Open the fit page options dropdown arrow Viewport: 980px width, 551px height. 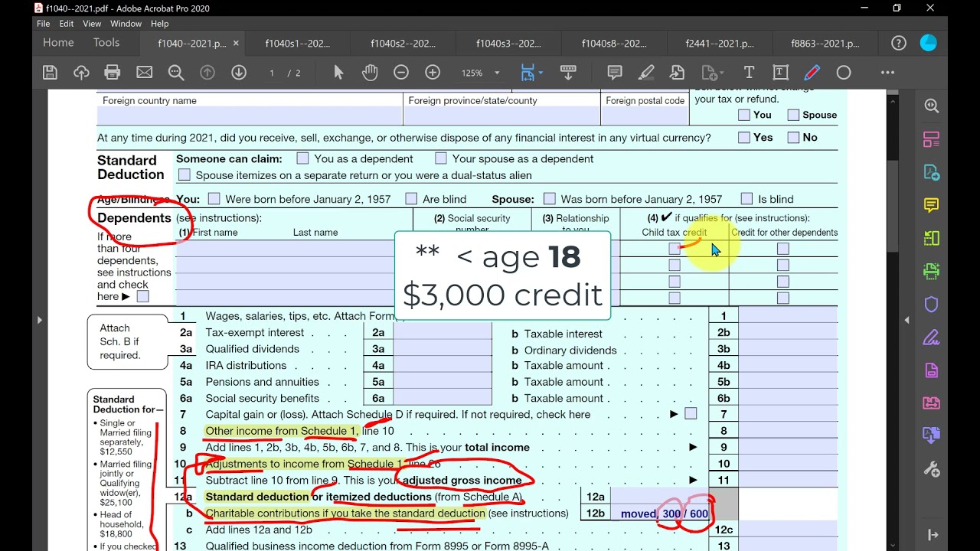[x=541, y=73]
